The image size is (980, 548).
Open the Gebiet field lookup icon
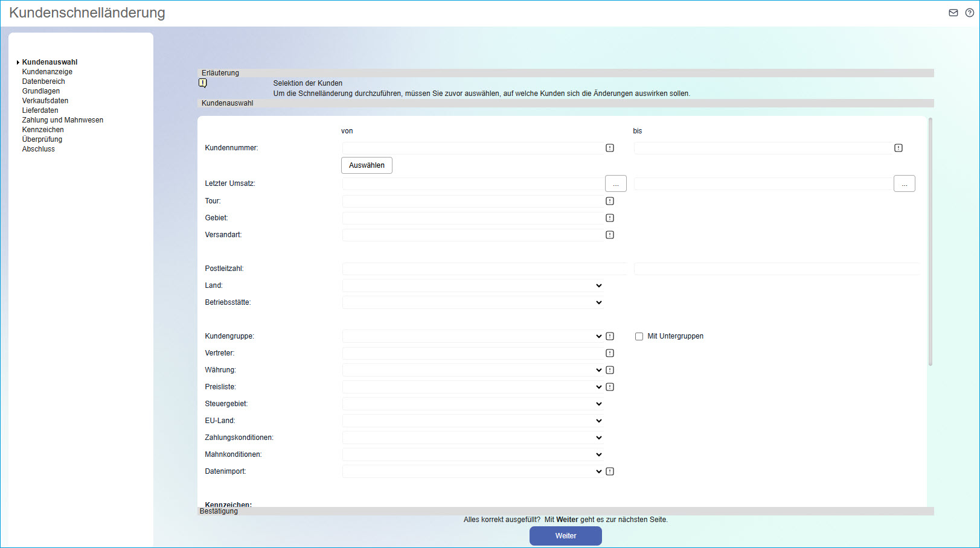click(610, 218)
